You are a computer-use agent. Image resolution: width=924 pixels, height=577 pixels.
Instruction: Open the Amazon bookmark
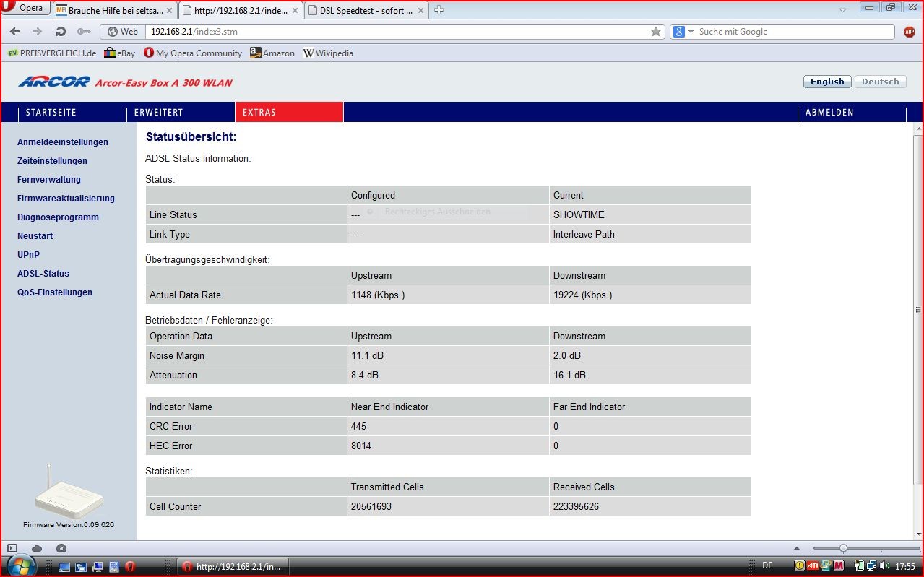pos(272,53)
